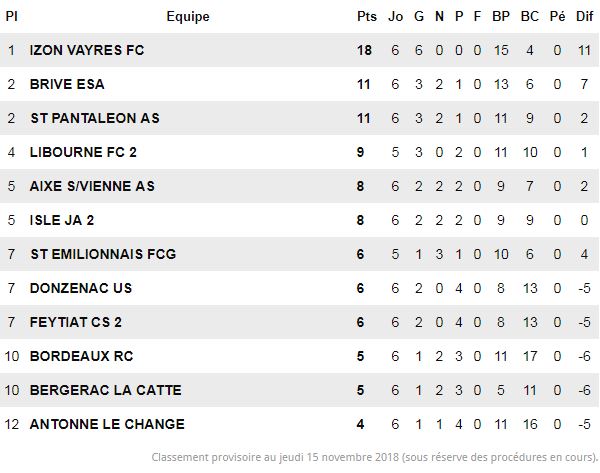Screen dimensions: 600x473
Task: Click LIBOURNE FC 2 in standings
Action: point(83,152)
